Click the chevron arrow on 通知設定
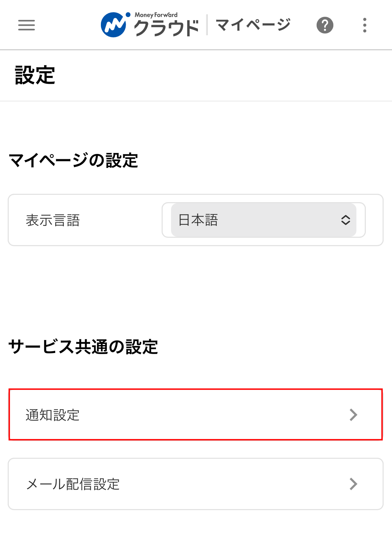The image size is (392, 537). click(x=353, y=415)
